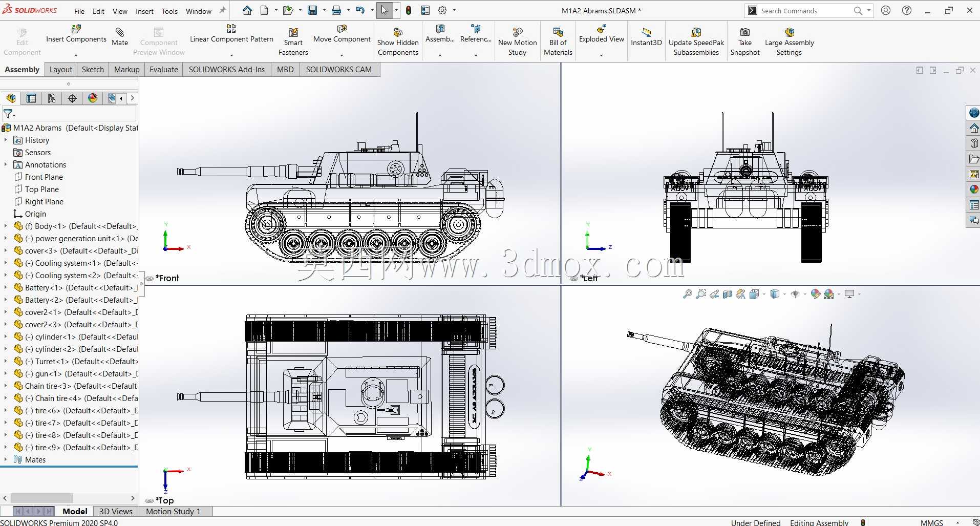Click Show Hidden Components
This screenshot has width=980, height=526.
398,41
